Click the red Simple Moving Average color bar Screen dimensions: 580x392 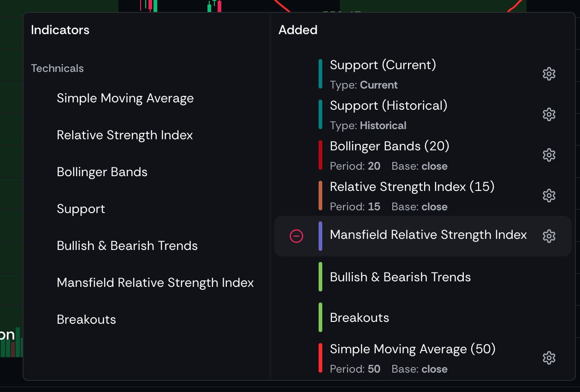tap(320, 358)
